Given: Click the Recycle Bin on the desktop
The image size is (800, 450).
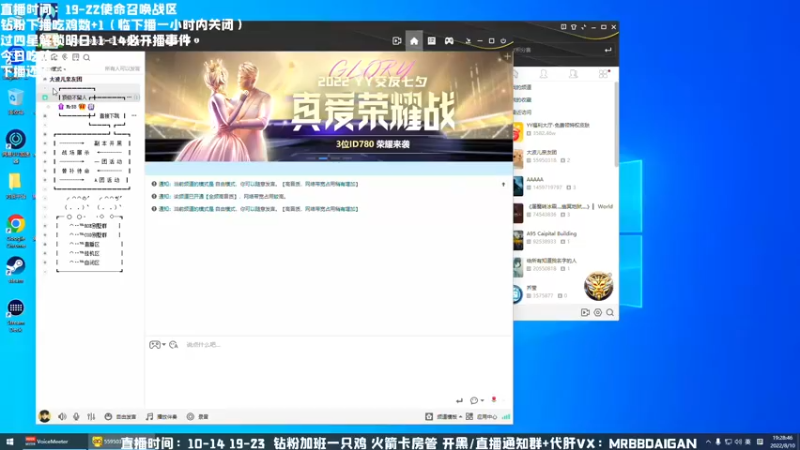Looking at the screenshot, I should pyautogui.click(x=16, y=102).
